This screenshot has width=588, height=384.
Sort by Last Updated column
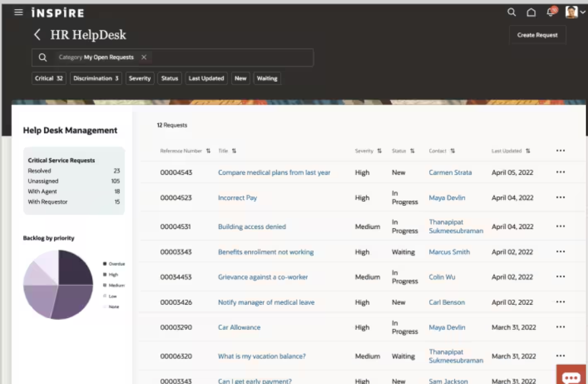(527, 151)
